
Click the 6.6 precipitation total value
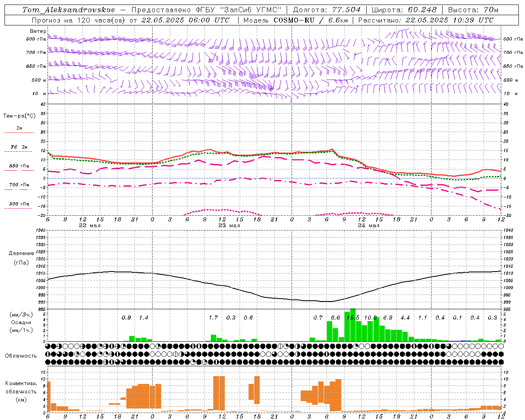[x=336, y=318]
